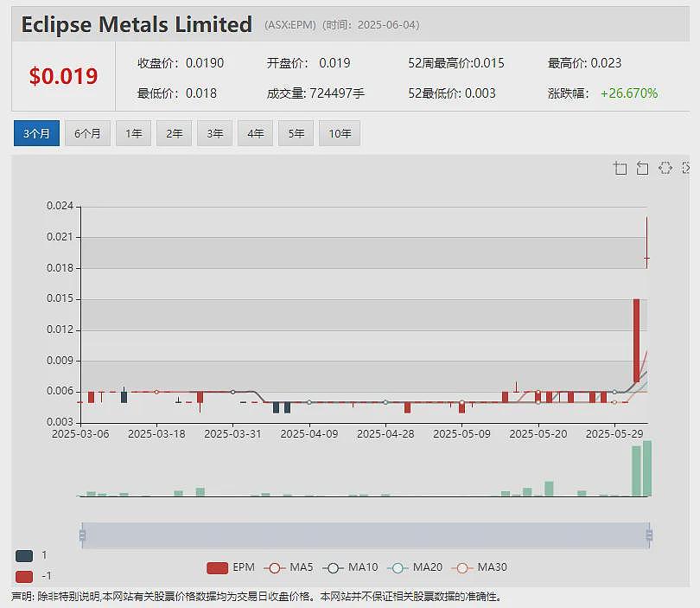700x608 pixels.
Task: Click the 时间: 2025-06-04 date label
Action: pos(371,25)
